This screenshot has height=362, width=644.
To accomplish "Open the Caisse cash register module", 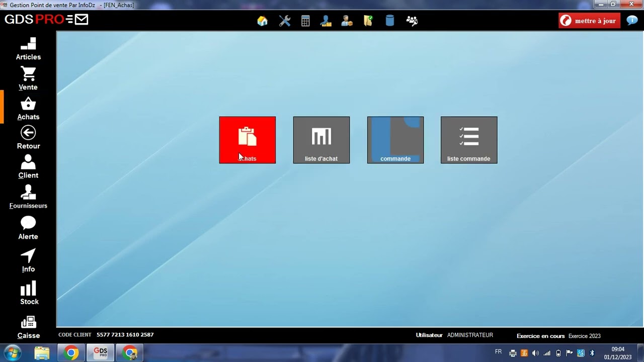I will [x=28, y=327].
